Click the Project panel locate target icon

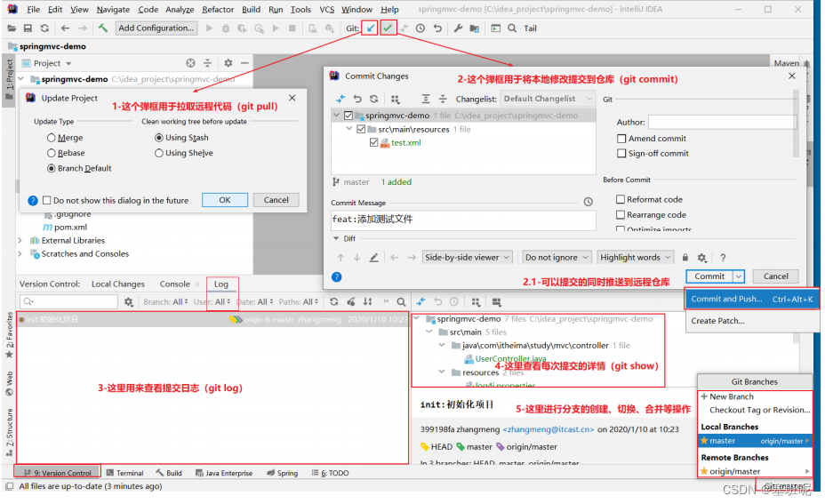pyautogui.click(x=190, y=63)
